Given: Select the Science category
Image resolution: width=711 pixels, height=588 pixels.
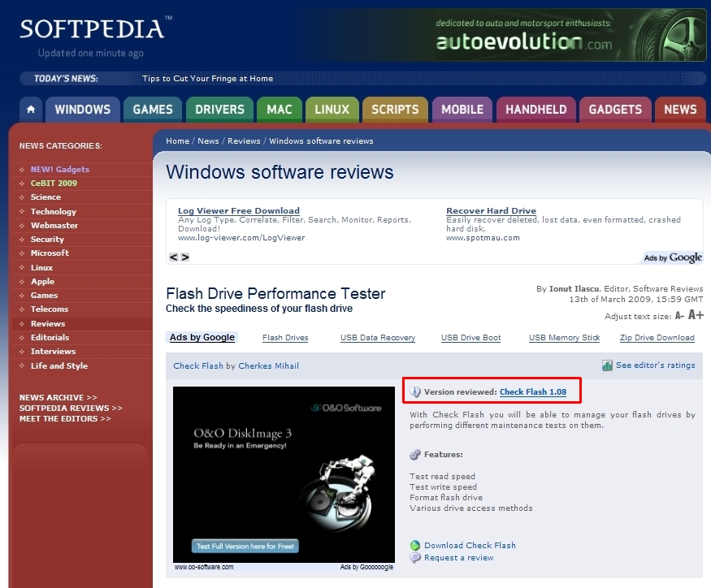Looking at the screenshot, I should point(46,197).
